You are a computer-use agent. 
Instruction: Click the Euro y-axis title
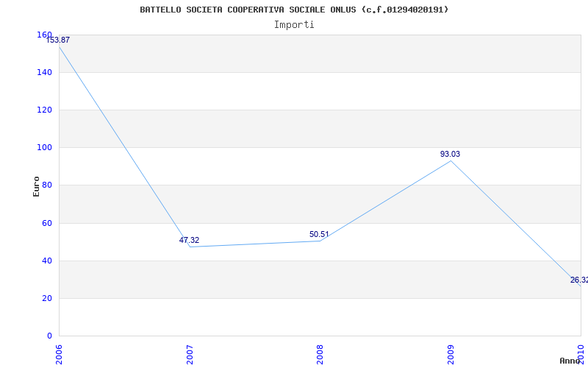tap(36, 186)
